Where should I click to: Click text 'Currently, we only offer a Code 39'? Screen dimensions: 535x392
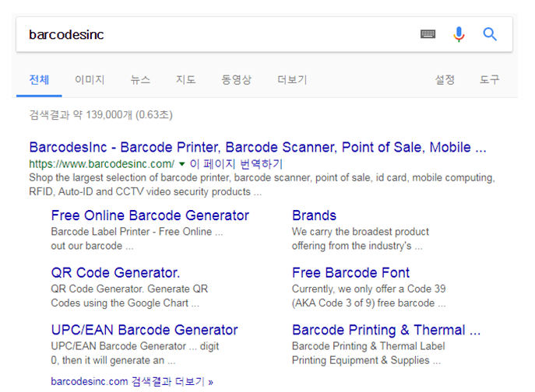[369, 289]
